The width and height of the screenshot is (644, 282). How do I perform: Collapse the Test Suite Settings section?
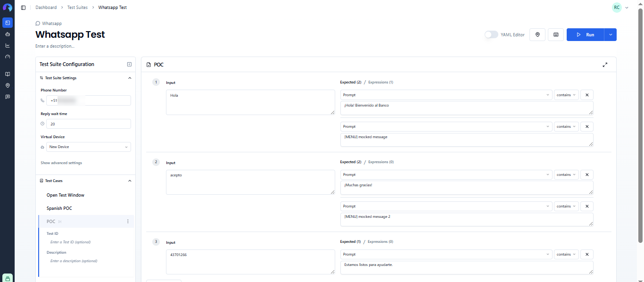coord(130,78)
